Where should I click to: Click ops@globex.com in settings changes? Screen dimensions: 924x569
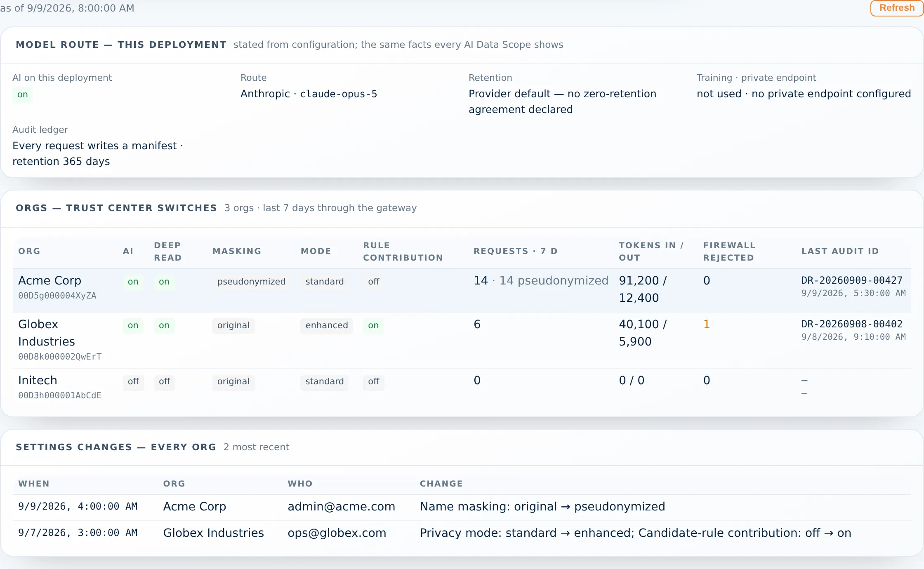[337, 533]
